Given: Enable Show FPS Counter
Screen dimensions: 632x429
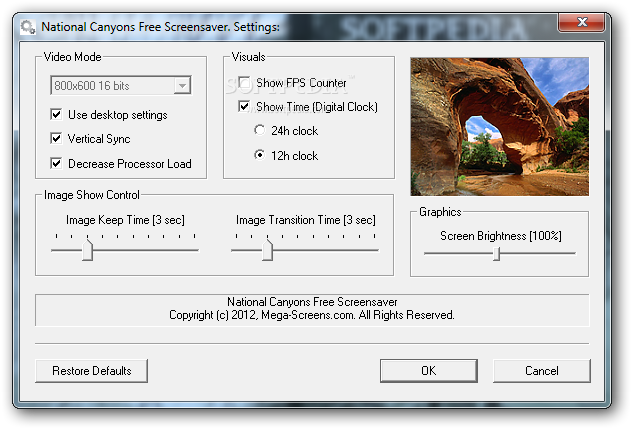Looking at the screenshot, I should click(244, 83).
